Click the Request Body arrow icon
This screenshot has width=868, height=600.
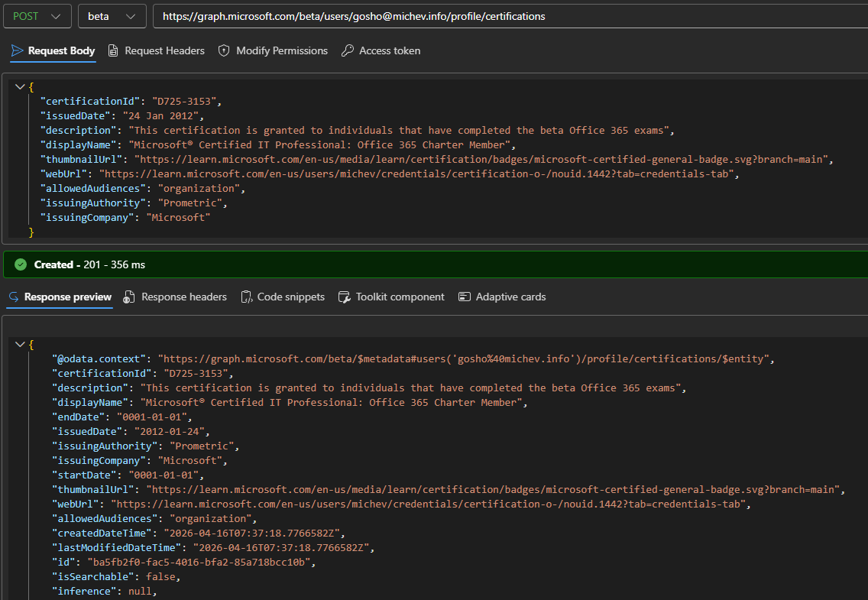point(17,51)
